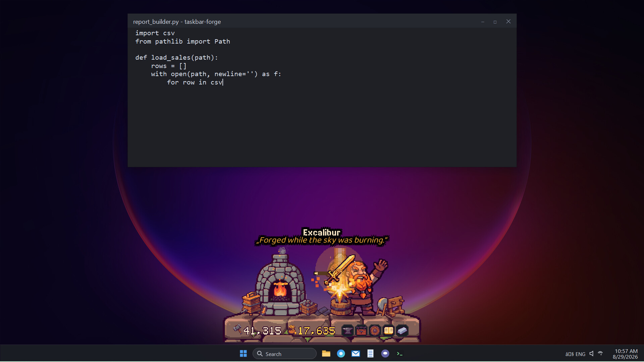This screenshot has width=644, height=362.
Task: Click the 'import csv' code line
Action: (155, 33)
